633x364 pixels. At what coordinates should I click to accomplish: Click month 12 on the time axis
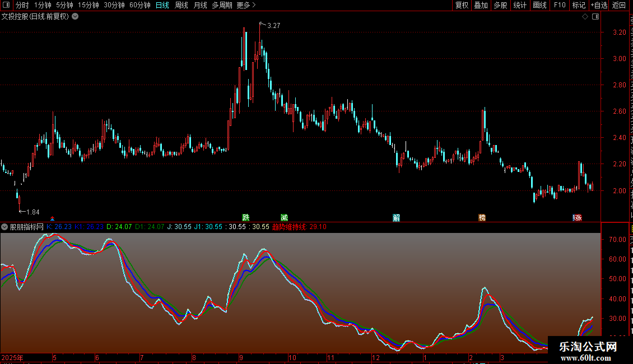(x=376, y=357)
